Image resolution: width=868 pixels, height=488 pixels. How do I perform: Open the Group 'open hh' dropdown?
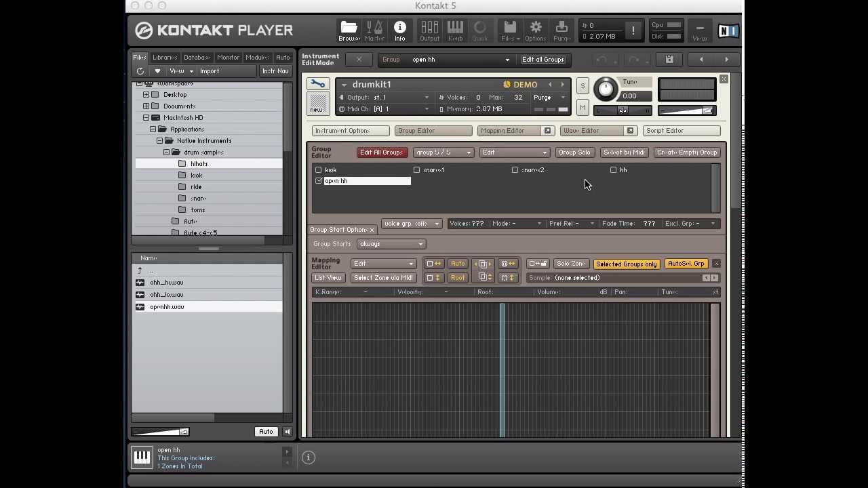(x=444, y=60)
